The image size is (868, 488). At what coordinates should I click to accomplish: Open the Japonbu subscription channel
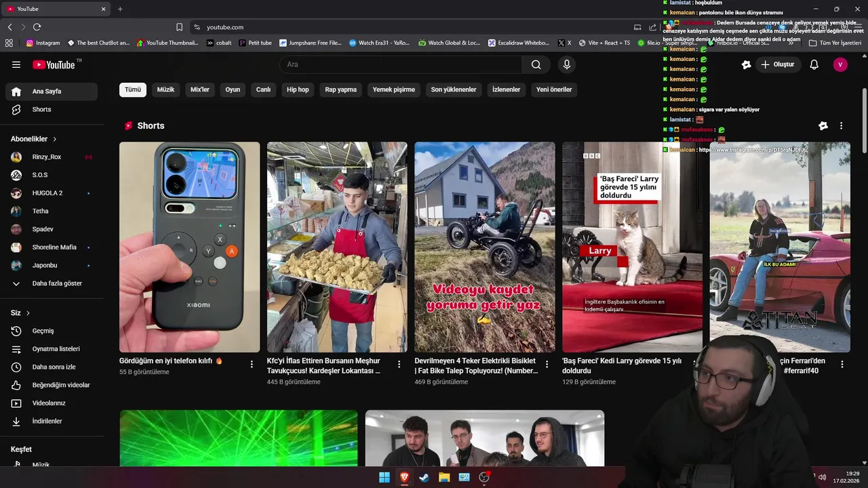[52, 266]
